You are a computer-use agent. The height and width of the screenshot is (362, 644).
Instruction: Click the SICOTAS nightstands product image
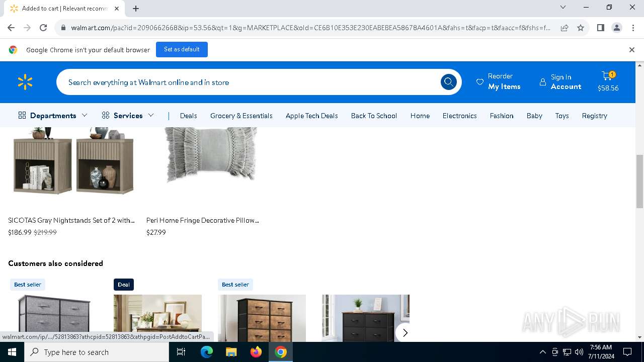click(x=73, y=161)
